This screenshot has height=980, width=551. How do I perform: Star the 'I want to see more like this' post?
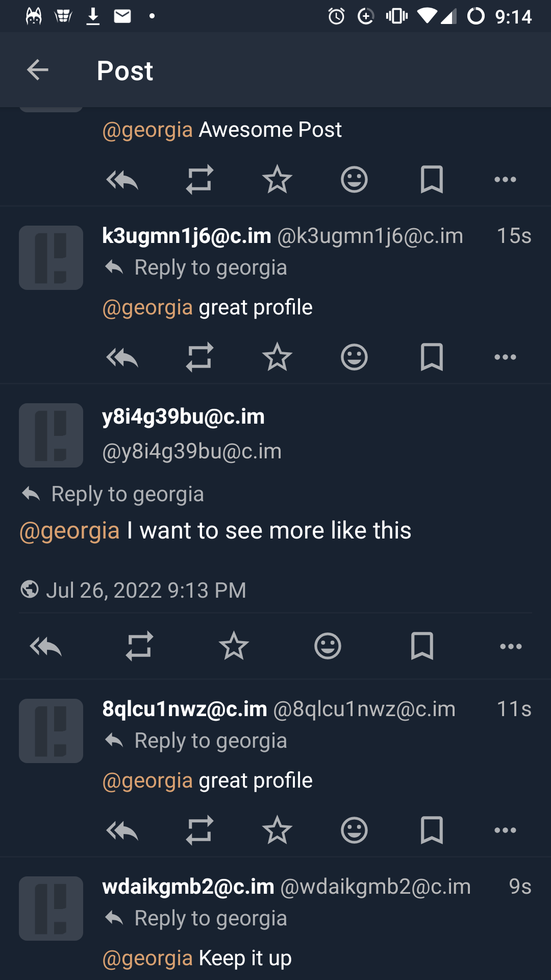tap(234, 646)
